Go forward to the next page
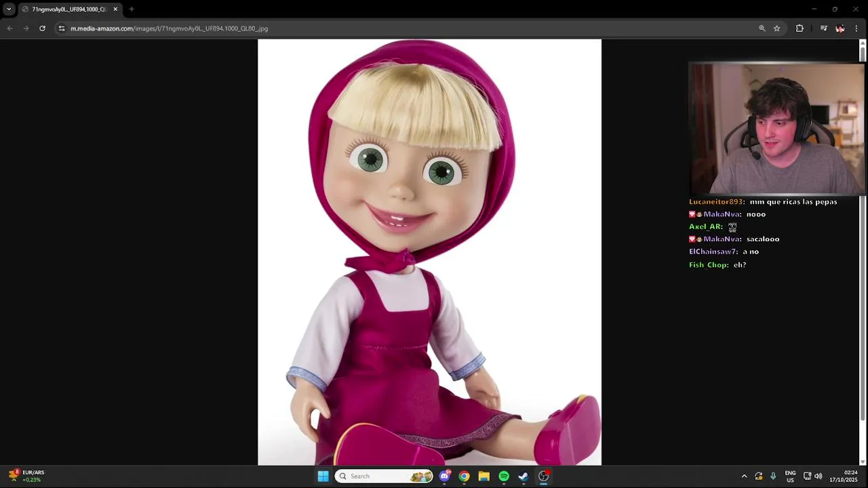Viewport: 868px width, 488px height. coord(26,28)
